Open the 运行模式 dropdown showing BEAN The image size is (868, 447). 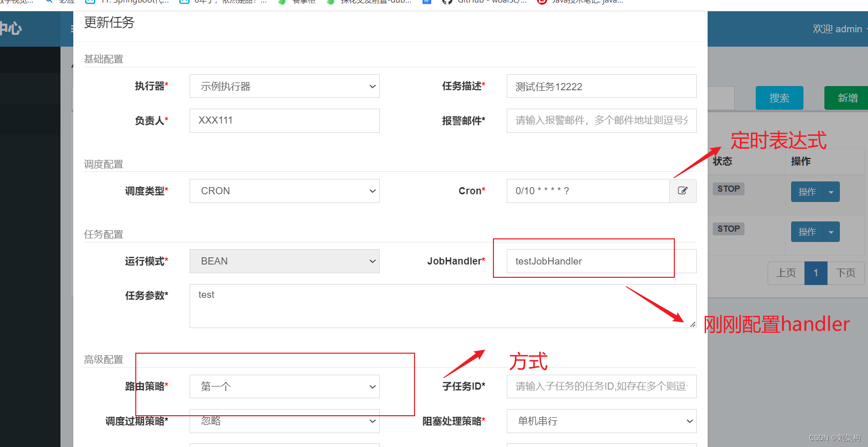pos(284,261)
